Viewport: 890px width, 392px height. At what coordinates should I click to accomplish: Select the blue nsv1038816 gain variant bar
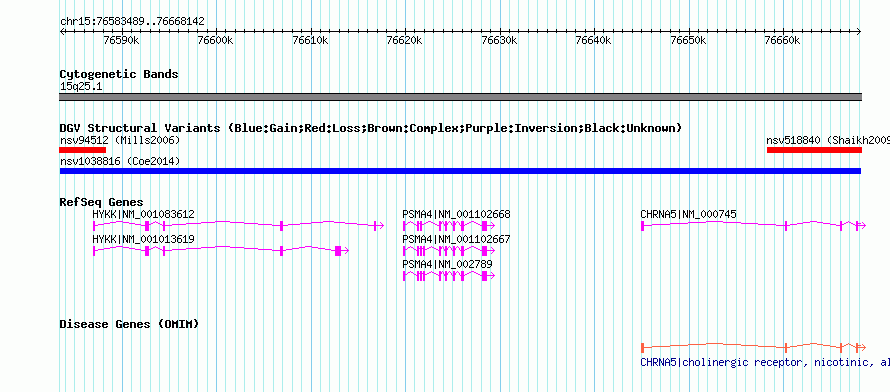click(x=460, y=171)
